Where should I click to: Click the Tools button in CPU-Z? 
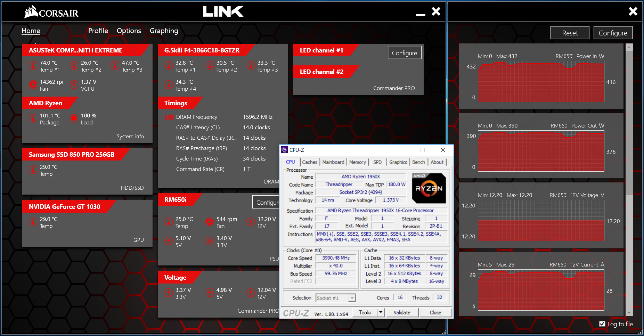tap(365, 312)
